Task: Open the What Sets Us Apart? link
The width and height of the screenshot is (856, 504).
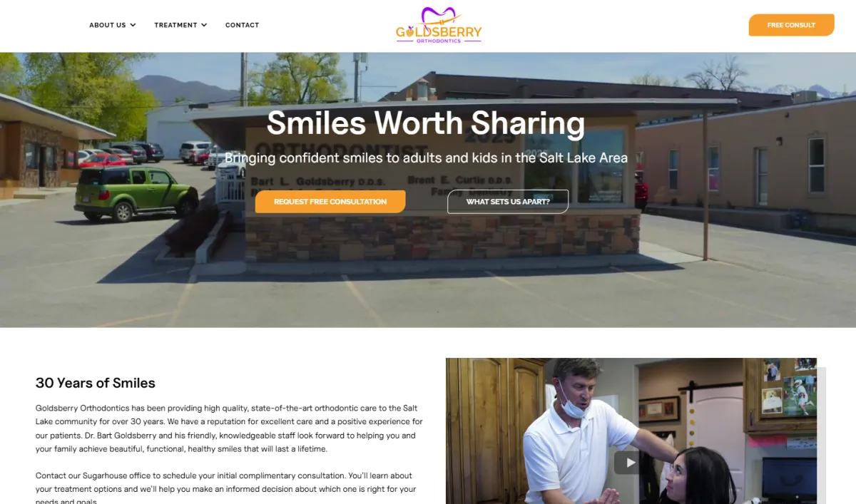Action: pyautogui.click(x=508, y=202)
